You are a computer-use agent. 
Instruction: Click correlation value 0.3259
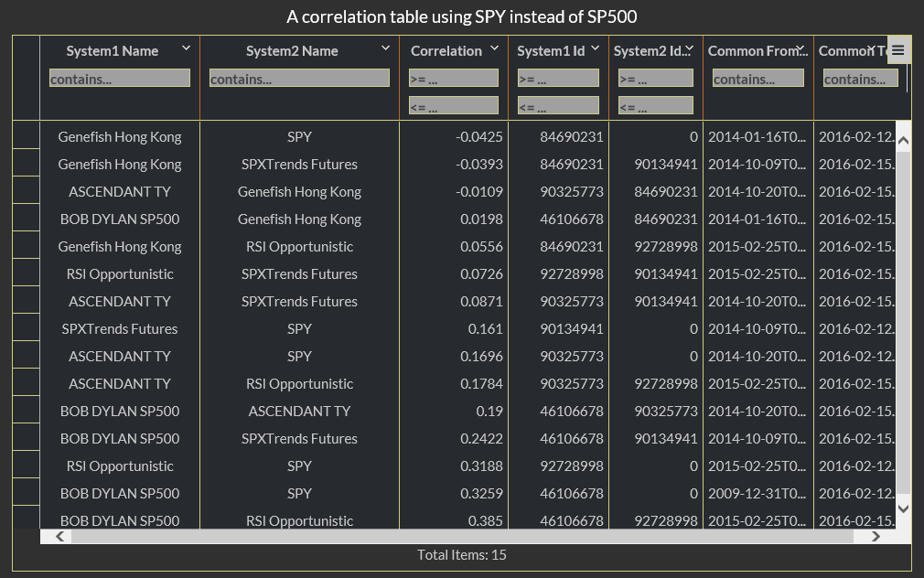coord(481,493)
